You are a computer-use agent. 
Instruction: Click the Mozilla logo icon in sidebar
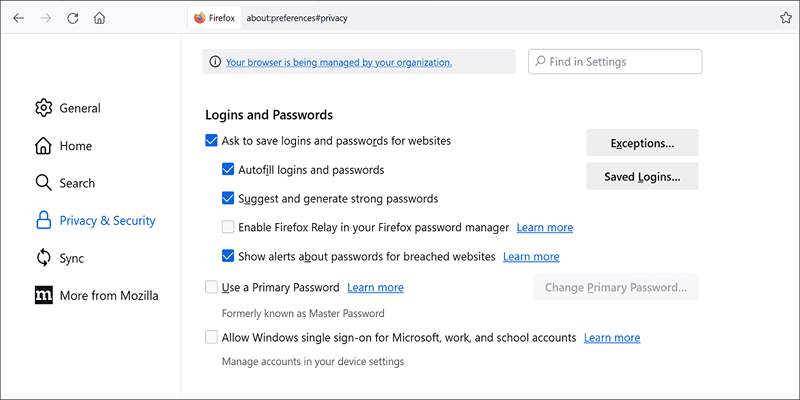[x=43, y=295]
